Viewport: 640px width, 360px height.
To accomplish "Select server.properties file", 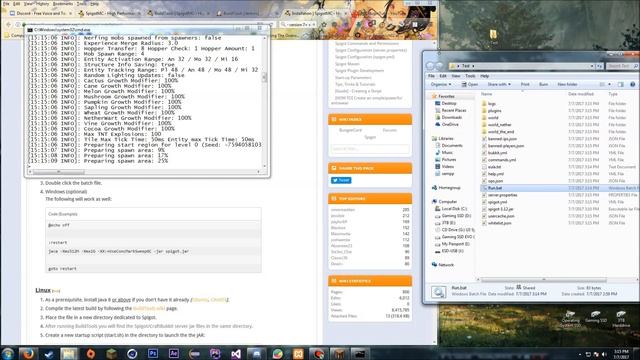I will 502,195.
